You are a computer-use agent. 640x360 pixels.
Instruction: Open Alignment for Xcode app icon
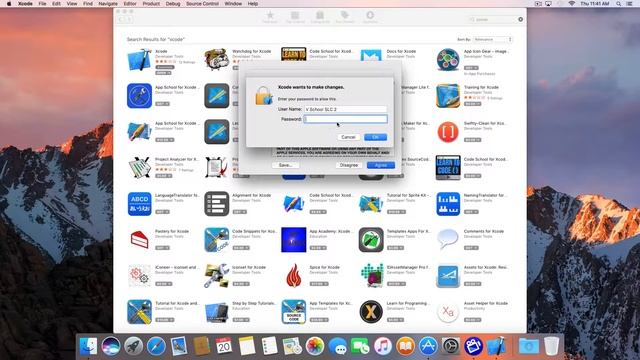[x=216, y=204]
